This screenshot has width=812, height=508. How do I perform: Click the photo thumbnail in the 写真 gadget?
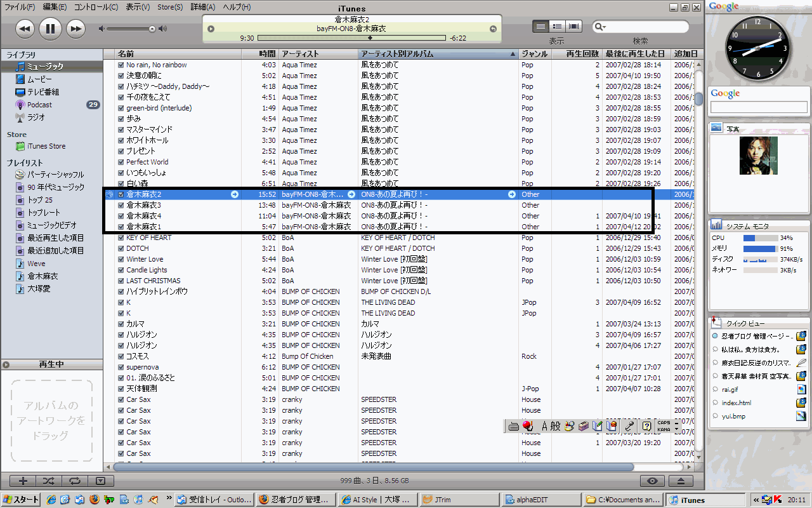(x=759, y=156)
